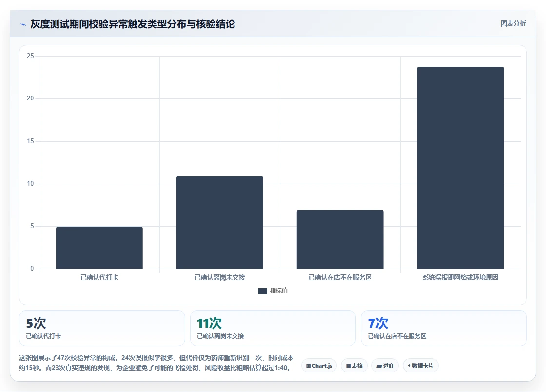Click the x-axis label 系统误报即网络或环境原因
This screenshot has height=392, width=546.
tap(460, 277)
